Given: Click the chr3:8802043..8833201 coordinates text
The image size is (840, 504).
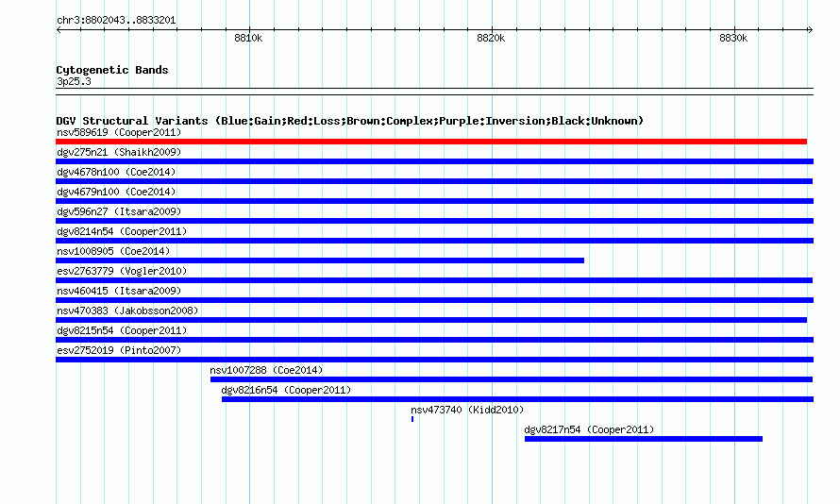Looking at the screenshot, I should [116, 20].
